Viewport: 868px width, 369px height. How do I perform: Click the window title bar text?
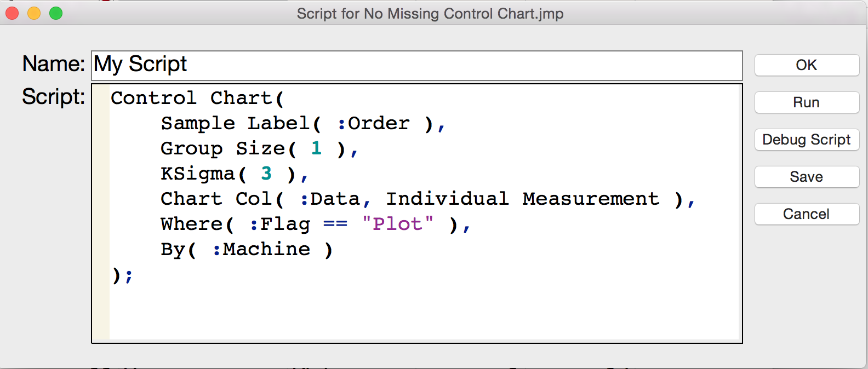tap(430, 14)
